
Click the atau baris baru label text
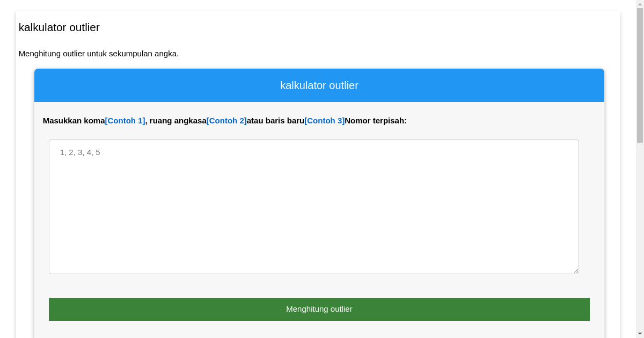coord(275,121)
